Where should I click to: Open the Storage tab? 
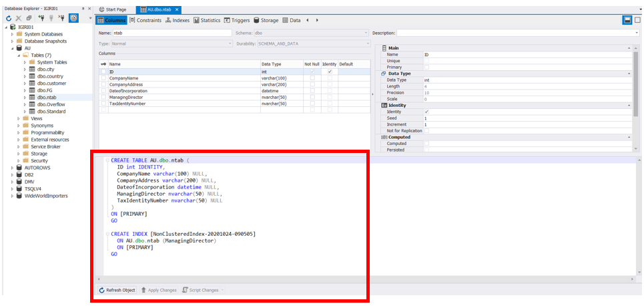pos(266,20)
